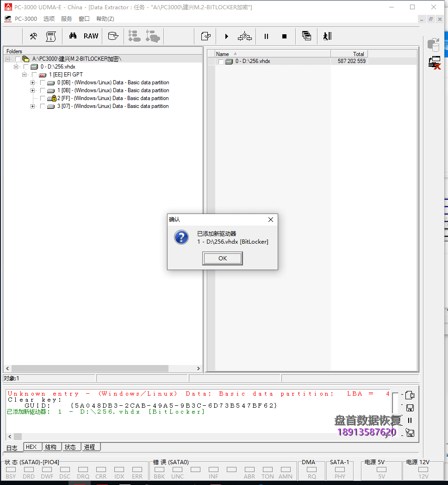Image resolution: width=448 pixels, height=485 pixels.
Task: Tick the checkbox for partition 3 [07]
Action: click(43, 107)
